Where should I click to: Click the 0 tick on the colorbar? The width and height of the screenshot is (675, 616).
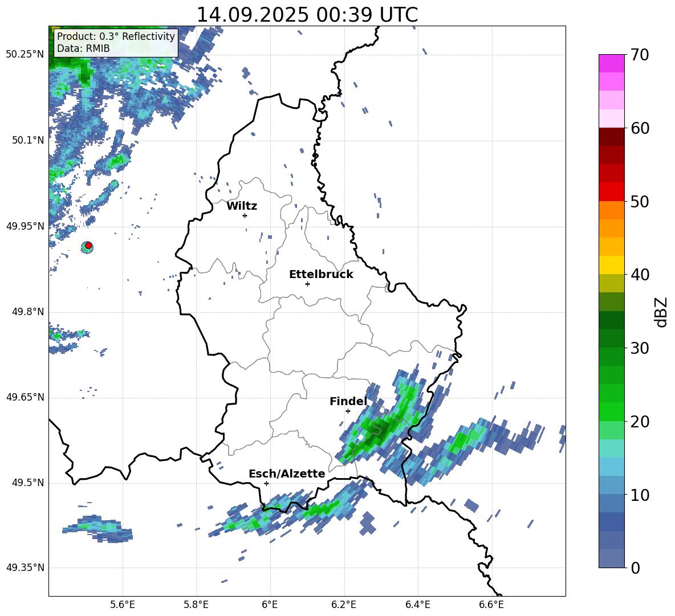coord(635,568)
